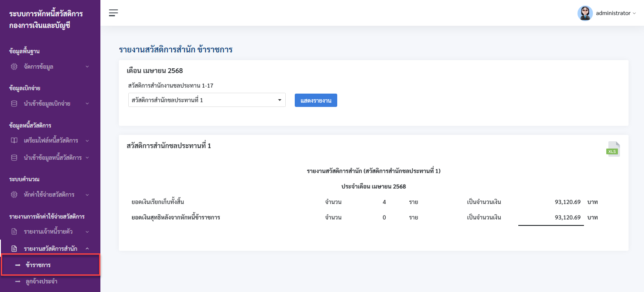Click the document icon beside รายงานเจ้าหนี้รายตัว
The height and width of the screenshot is (292, 644).
[x=14, y=231]
